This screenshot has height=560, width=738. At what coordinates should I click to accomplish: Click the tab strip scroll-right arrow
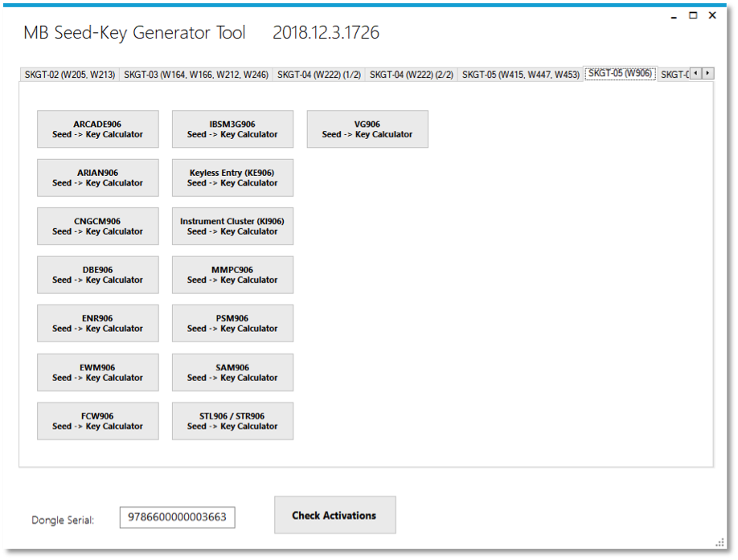point(708,73)
